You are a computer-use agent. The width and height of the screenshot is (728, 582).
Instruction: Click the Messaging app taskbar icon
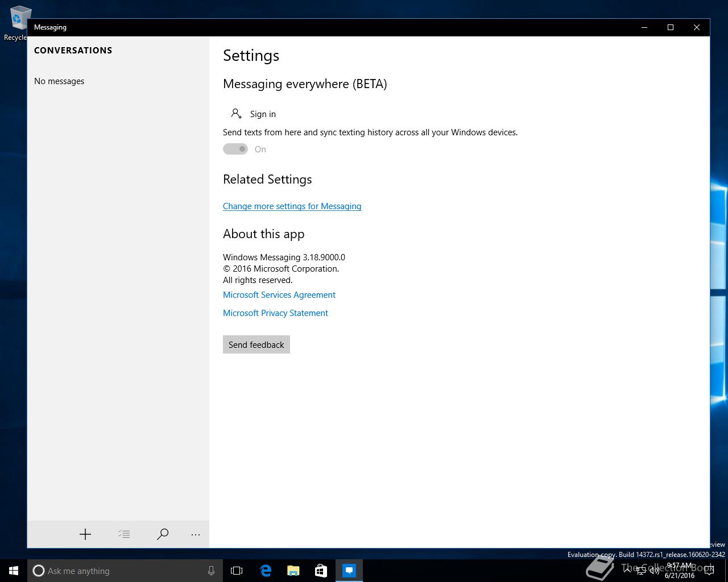pos(349,571)
